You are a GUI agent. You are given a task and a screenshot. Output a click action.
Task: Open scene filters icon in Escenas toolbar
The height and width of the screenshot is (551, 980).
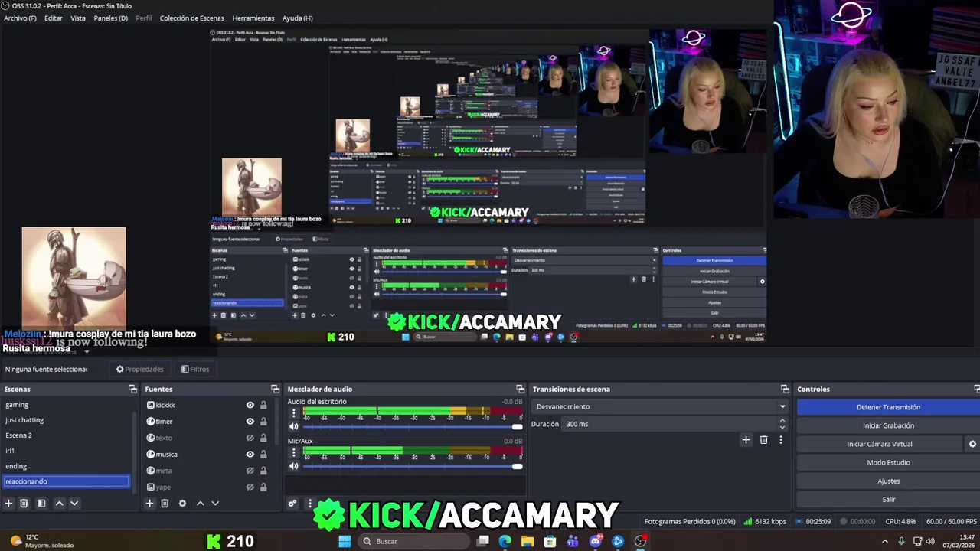point(41,503)
